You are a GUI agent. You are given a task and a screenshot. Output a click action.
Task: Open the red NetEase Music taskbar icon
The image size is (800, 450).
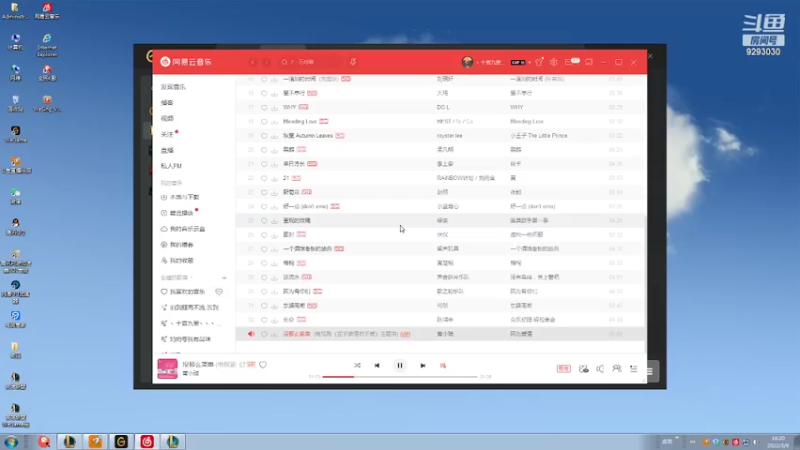click(x=147, y=441)
